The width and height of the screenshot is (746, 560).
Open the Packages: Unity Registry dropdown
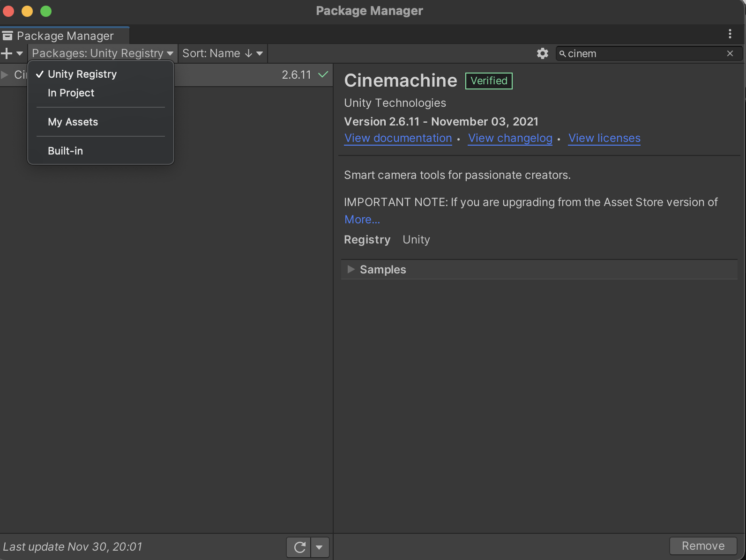click(x=102, y=53)
